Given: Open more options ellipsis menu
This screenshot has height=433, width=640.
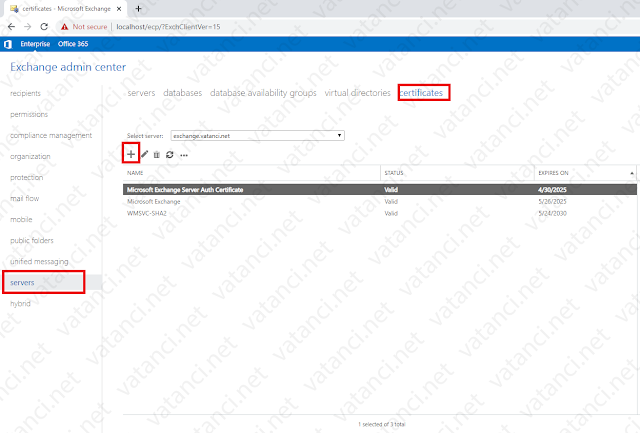Looking at the screenshot, I should coord(184,155).
